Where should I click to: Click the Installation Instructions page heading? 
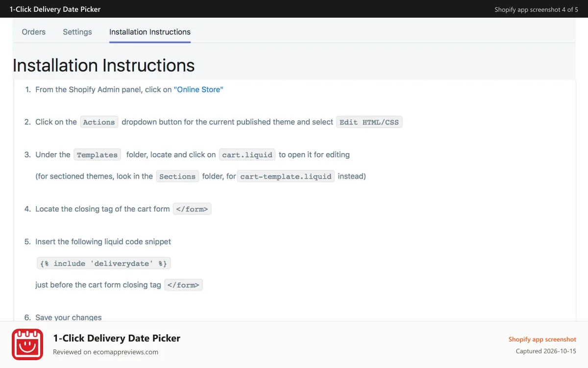pyautogui.click(x=104, y=65)
